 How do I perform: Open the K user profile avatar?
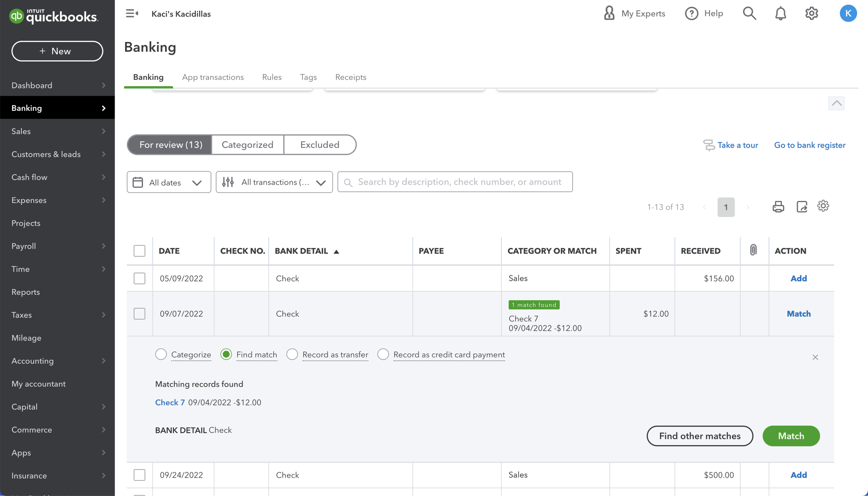click(848, 14)
